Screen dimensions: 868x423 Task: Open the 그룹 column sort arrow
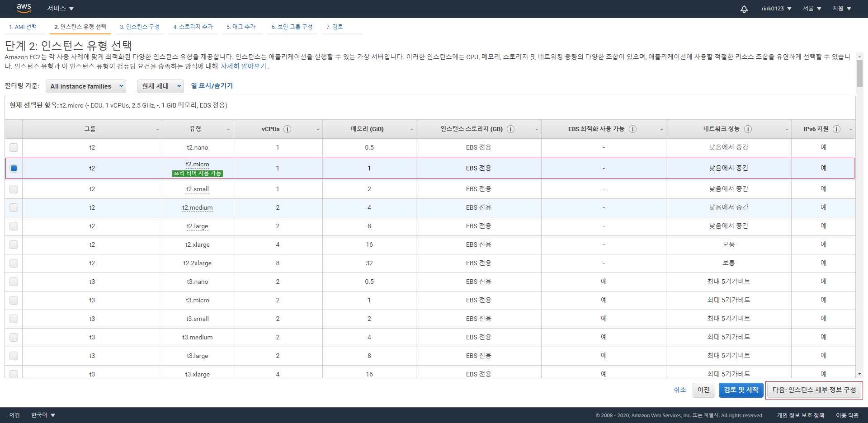pyautogui.click(x=157, y=130)
